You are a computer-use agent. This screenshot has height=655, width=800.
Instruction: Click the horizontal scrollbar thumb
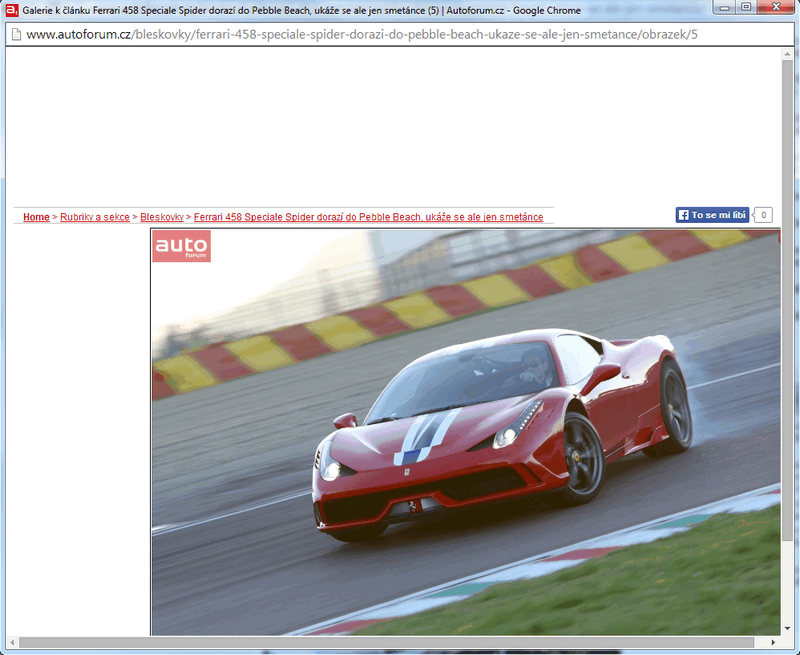[x=385, y=641]
